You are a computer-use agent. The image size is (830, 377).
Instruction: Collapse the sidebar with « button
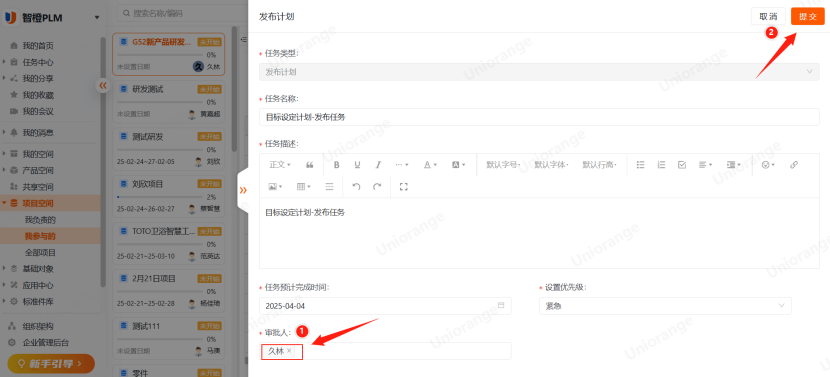pos(103,85)
